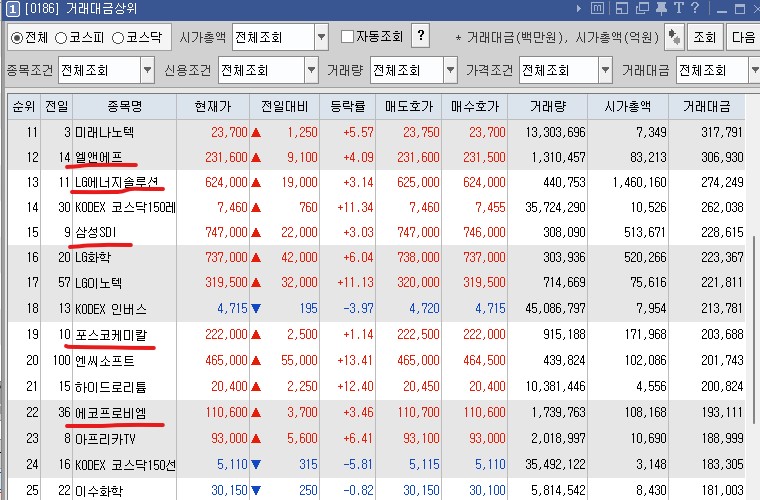The width and height of the screenshot is (760, 500).
Task: Click the ? help button beside 자동조회
Action: tap(421, 36)
